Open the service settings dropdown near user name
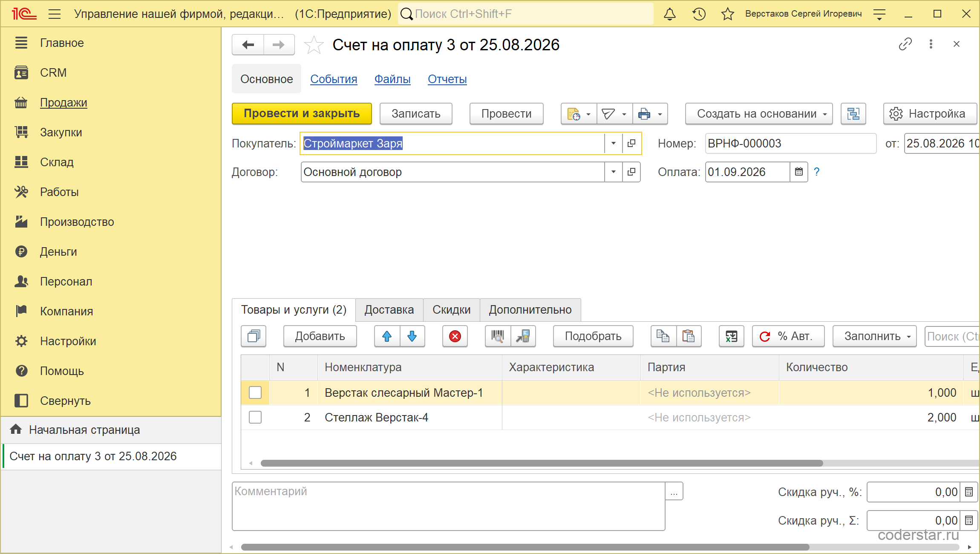Image resolution: width=980 pixels, height=554 pixels. coord(879,14)
